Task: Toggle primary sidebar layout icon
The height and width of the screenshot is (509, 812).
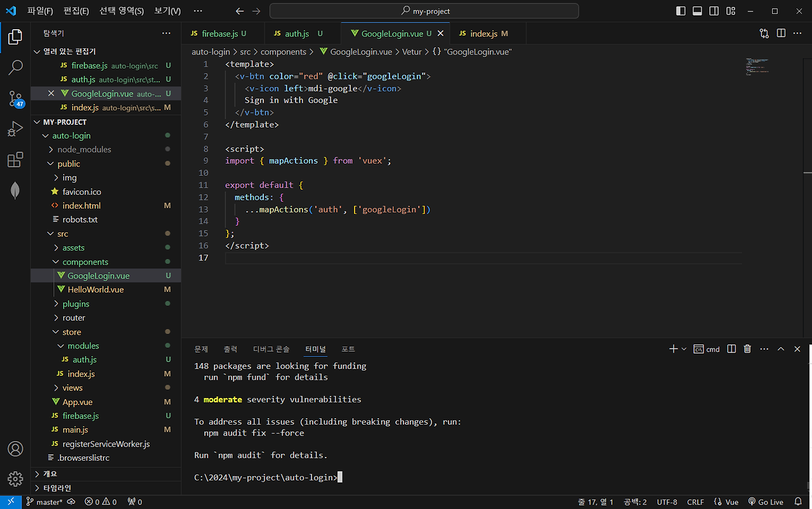Action: pos(681,11)
